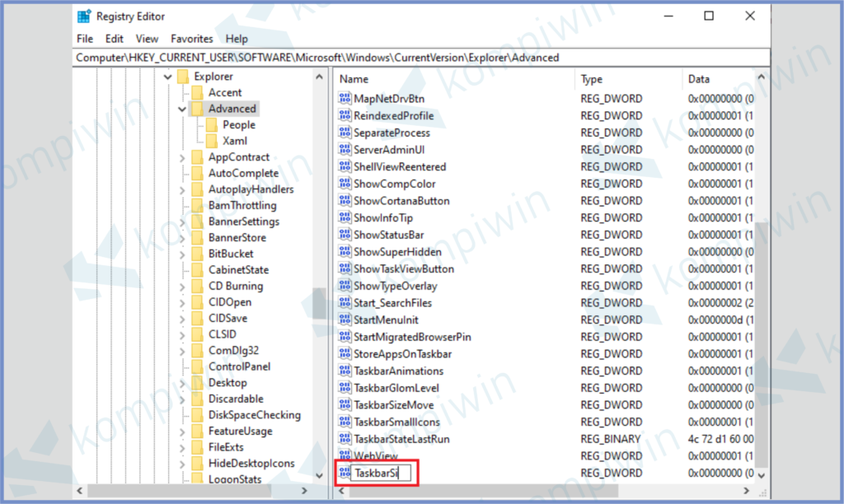Image resolution: width=844 pixels, height=504 pixels.
Task: Select the TaskbarStateLastRun binary value icon
Action: click(345, 439)
